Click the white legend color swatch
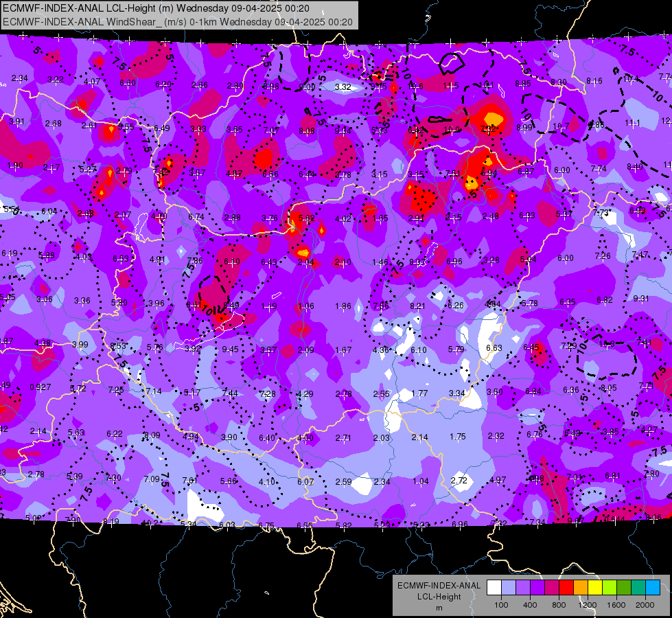 click(x=494, y=588)
